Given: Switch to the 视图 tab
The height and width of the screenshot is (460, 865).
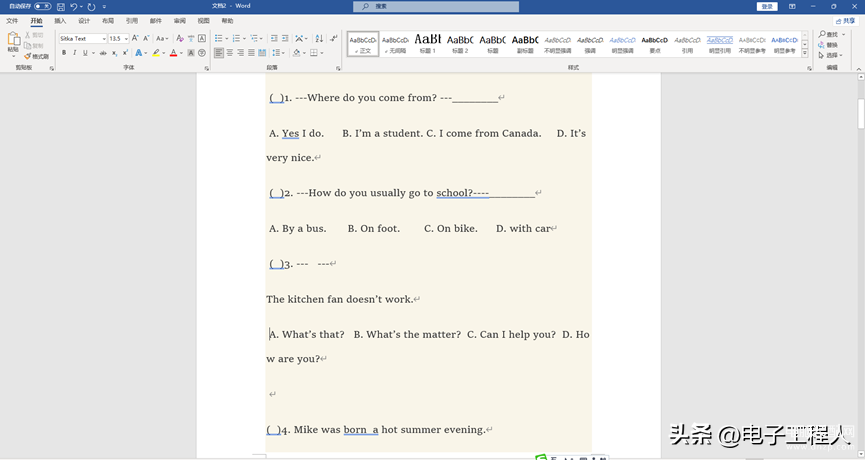Looking at the screenshot, I should pos(204,21).
